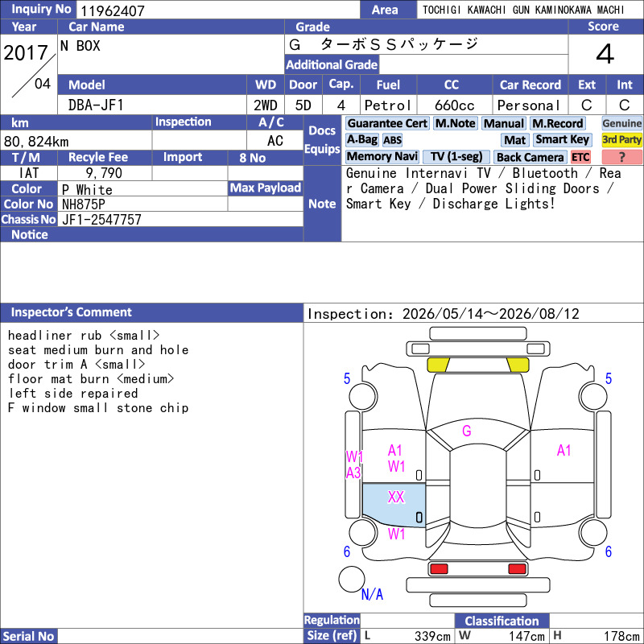This screenshot has height=644, width=644.
Task: Click the Petrol fuel value
Action: coord(387,105)
